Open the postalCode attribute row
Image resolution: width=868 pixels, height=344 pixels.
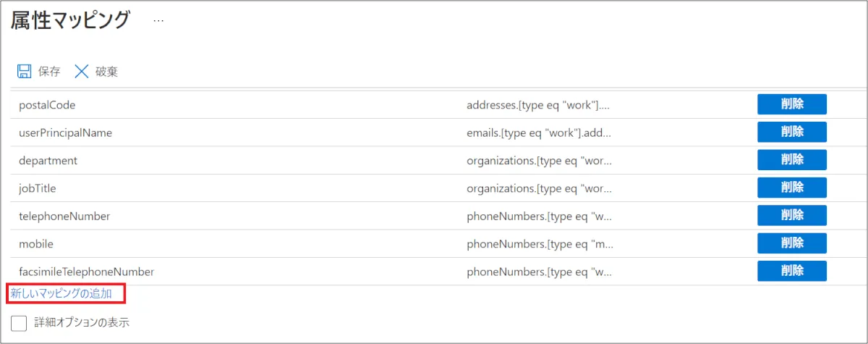[x=47, y=105]
